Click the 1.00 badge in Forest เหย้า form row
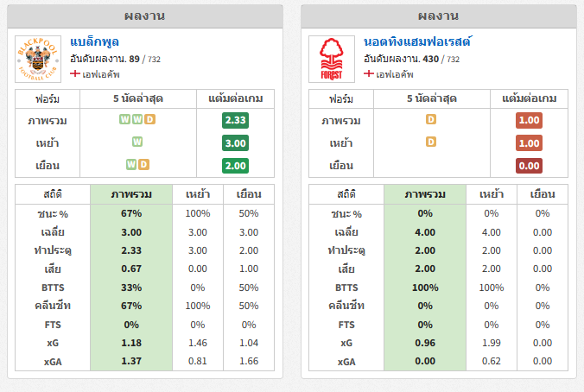The width and height of the screenshot is (584, 392). [529, 143]
